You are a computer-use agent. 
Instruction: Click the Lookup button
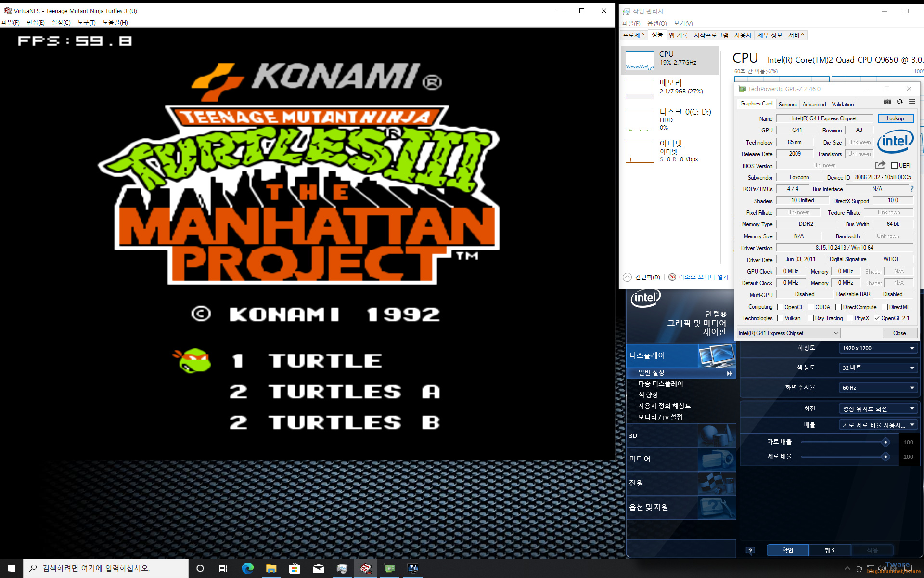tap(895, 118)
